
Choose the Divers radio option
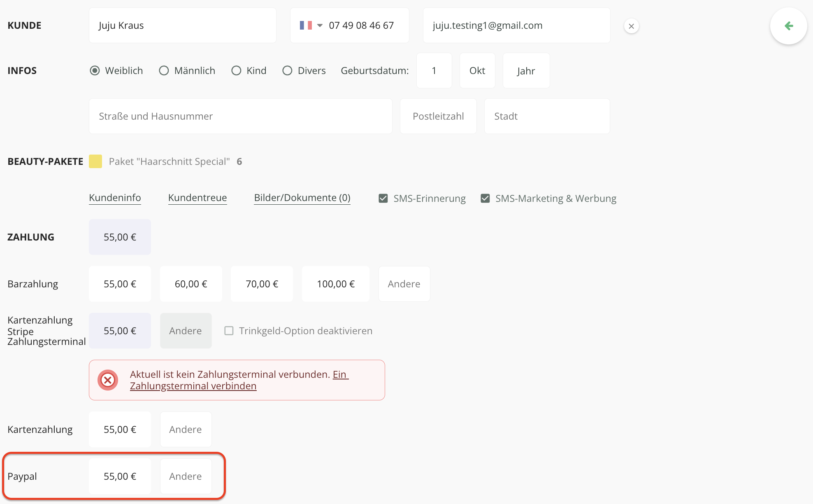click(287, 71)
